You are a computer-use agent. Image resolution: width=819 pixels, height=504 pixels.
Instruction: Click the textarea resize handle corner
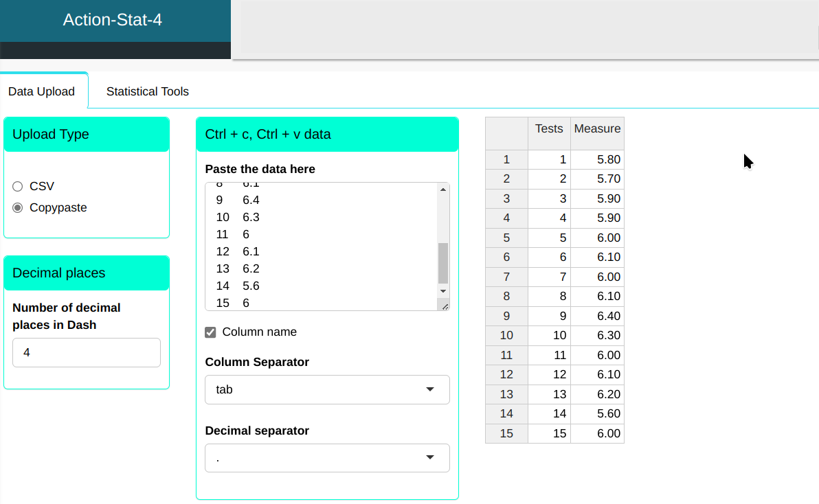pyautogui.click(x=445, y=306)
